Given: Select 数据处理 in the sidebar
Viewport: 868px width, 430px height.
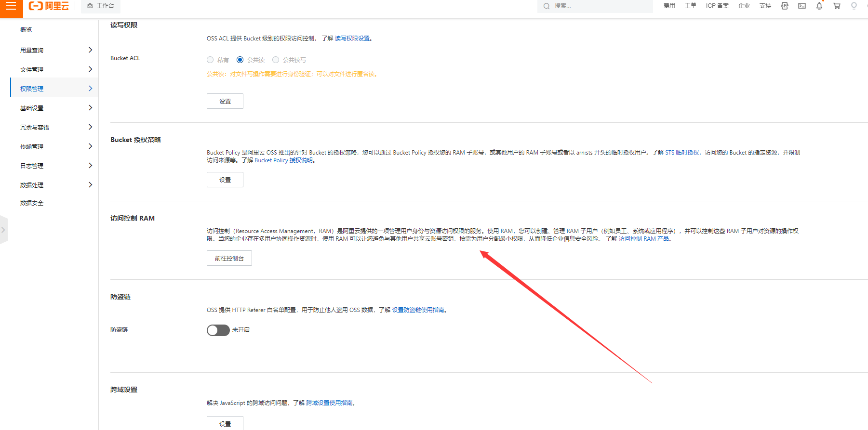Looking at the screenshot, I should [32, 185].
